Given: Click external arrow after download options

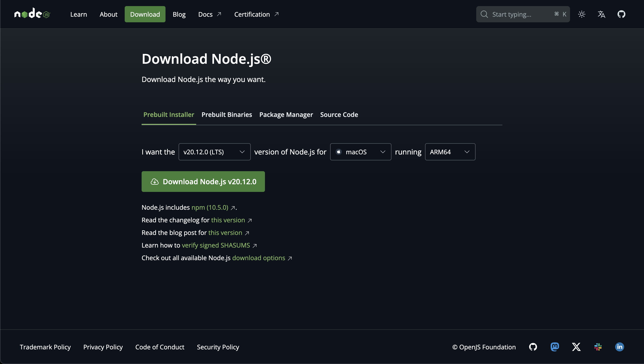Looking at the screenshot, I should point(290,258).
